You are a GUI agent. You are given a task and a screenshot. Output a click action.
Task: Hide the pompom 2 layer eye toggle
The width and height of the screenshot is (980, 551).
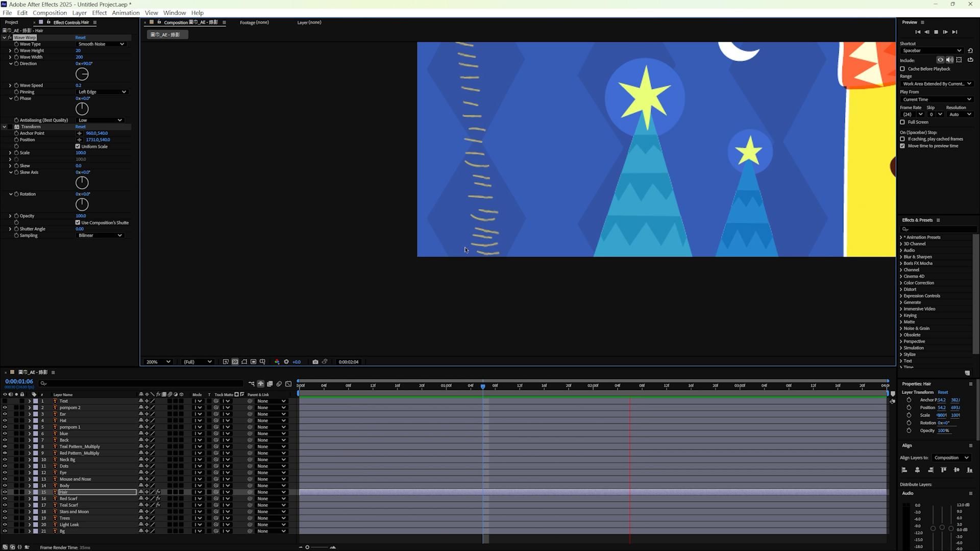pos(5,408)
